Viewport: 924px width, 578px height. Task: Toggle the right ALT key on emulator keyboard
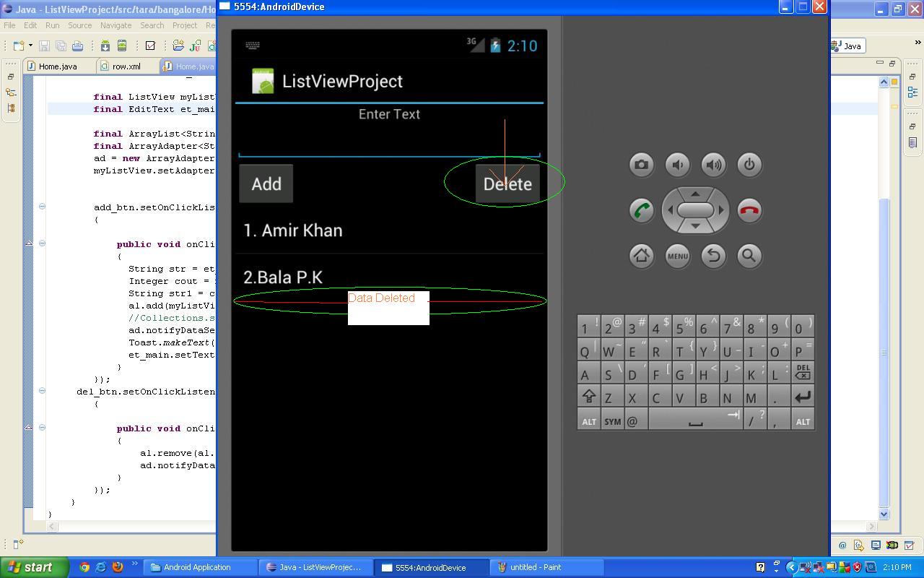[803, 420]
